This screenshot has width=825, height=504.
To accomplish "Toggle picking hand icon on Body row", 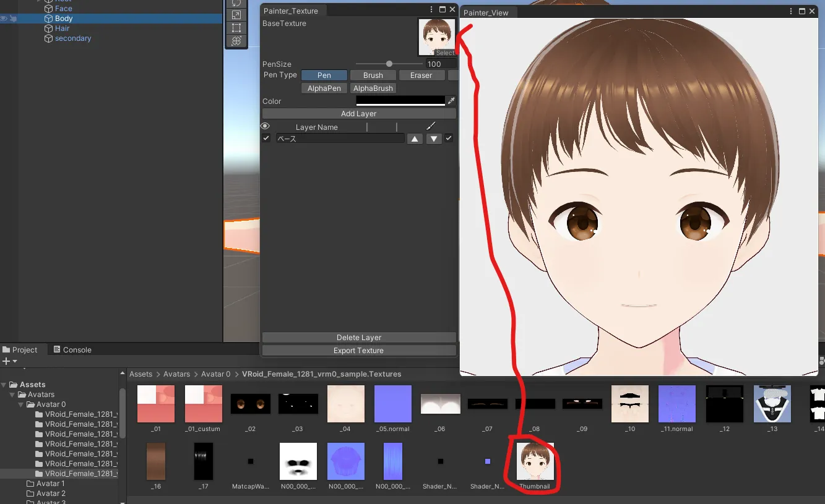I will [13, 19].
